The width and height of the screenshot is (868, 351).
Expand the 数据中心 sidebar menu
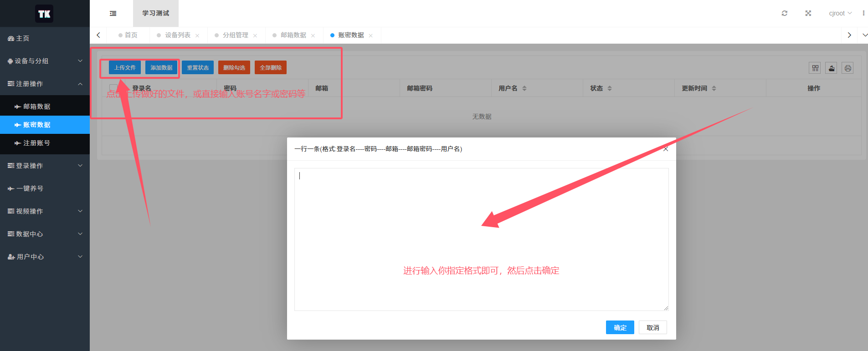click(45, 234)
